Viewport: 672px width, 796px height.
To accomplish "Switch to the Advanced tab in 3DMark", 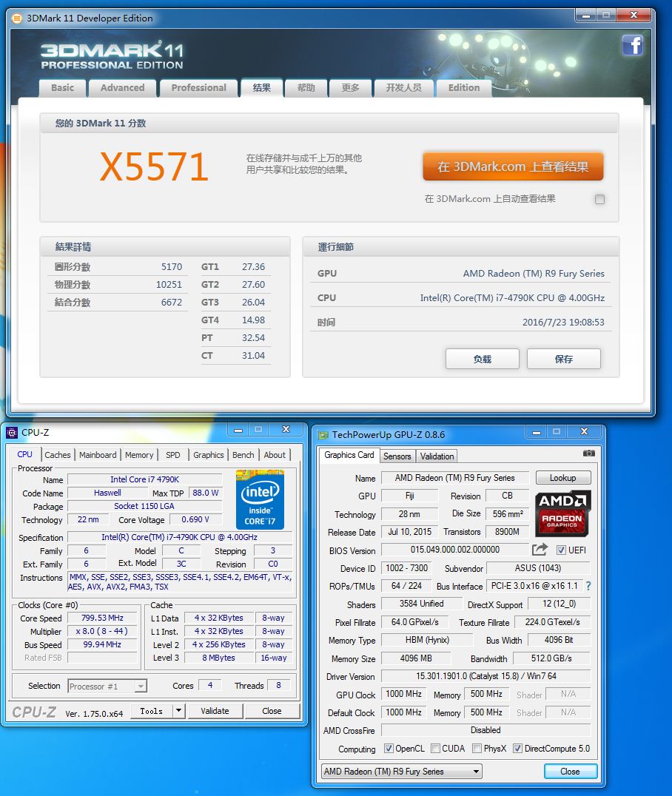I will tap(122, 87).
